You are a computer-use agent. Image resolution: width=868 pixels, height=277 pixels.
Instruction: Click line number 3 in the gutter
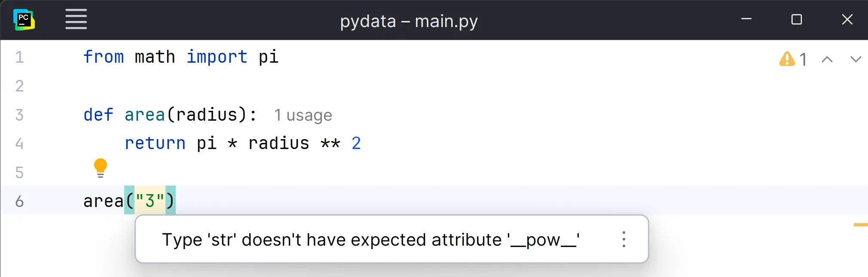click(x=19, y=115)
